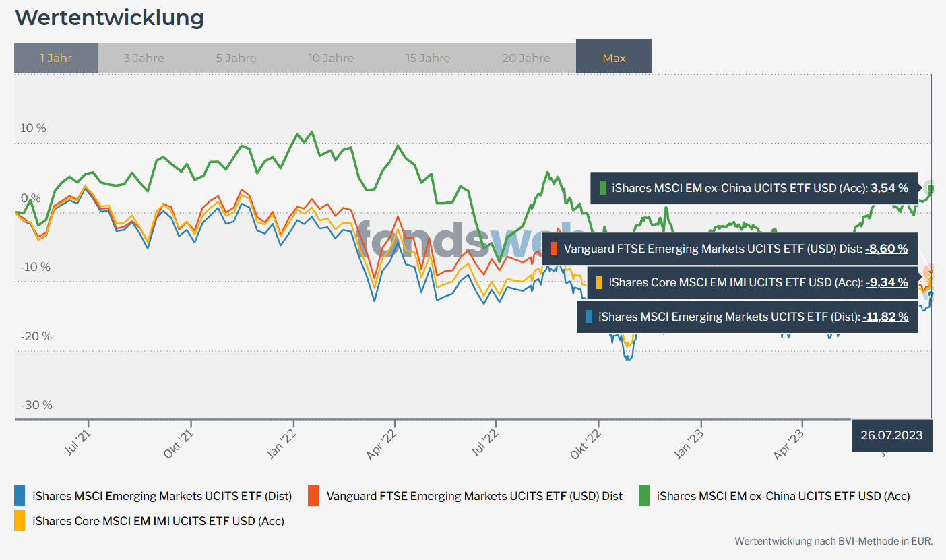The width and height of the screenshot is (946, 560).
Task: Click the 0 % y-axis label
Action: [x=30, y=198]
